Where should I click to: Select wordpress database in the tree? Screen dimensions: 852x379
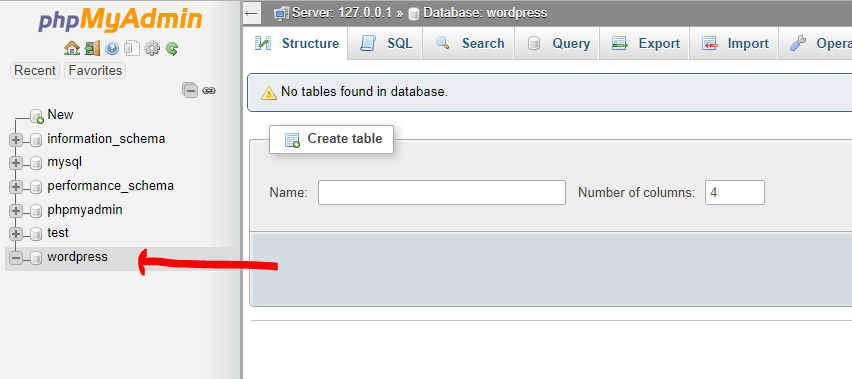(77, 257)
